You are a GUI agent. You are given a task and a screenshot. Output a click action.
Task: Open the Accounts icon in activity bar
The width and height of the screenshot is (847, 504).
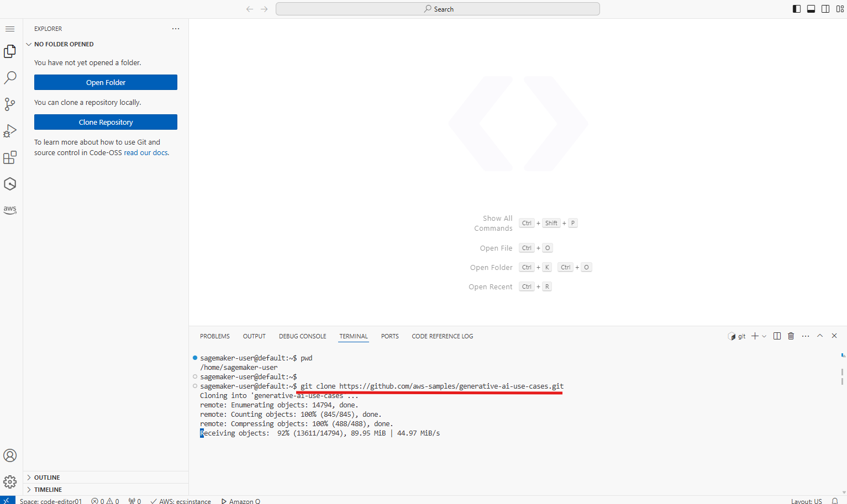pos(10,455)
